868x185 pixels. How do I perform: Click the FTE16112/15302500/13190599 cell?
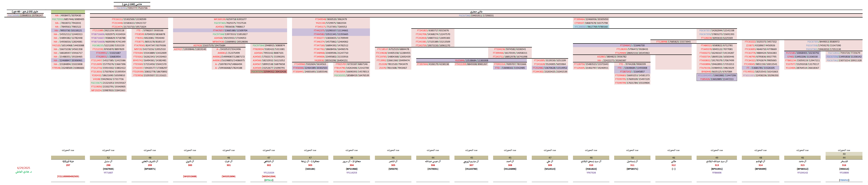point(129,19)
